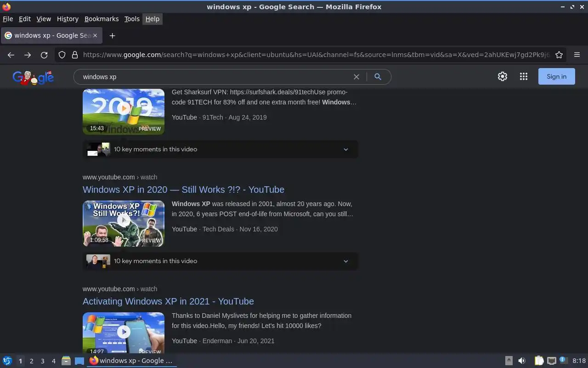Click the Surfshark VPN snippet text

pos(264,97)
